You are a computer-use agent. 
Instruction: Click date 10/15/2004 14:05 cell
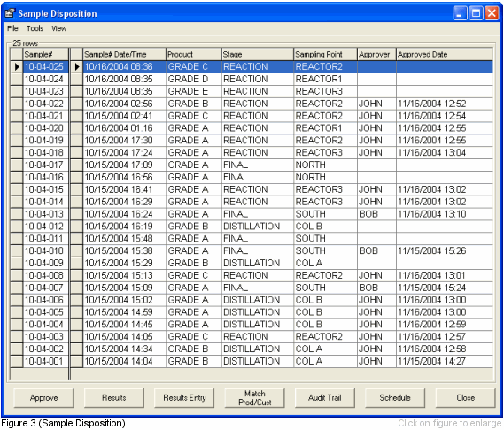tap(124, 336)
